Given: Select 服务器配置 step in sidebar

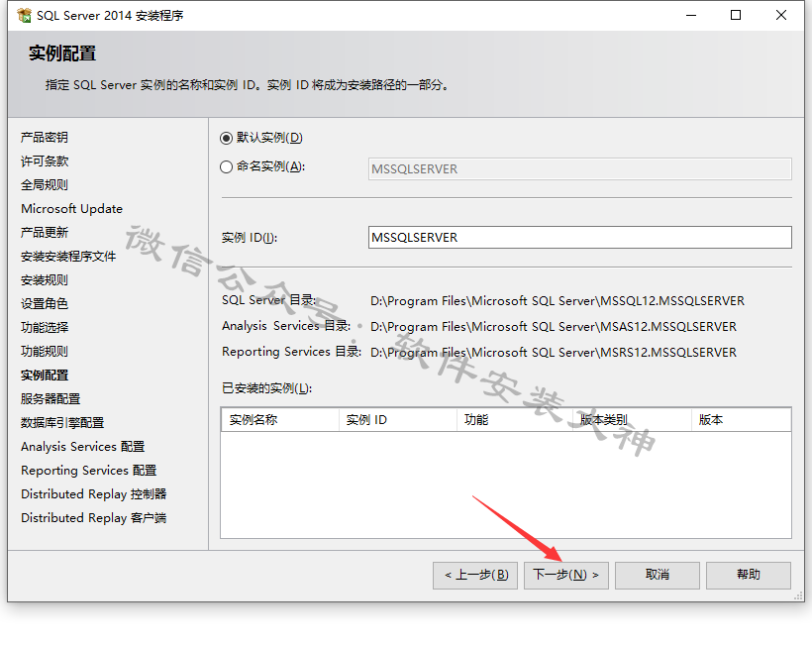Looking at the screenshot, I should pos(51,399).
